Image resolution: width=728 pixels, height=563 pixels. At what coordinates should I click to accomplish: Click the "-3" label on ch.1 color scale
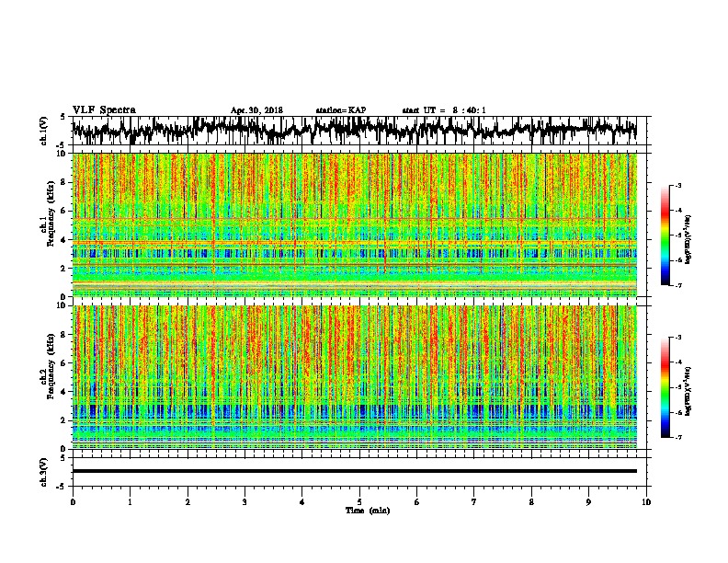pos(677,186)
